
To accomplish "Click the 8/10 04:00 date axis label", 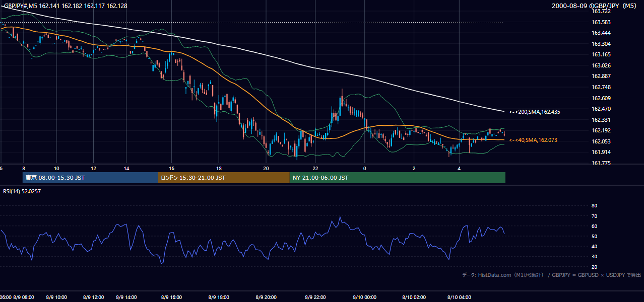I will [459, 297].
